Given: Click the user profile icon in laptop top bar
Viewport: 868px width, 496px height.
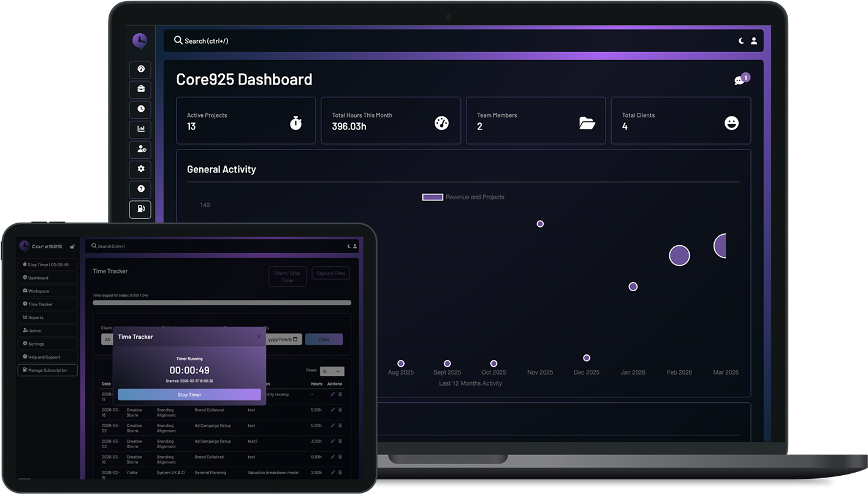Looking at the screenshot, I should tap(754, 41).
